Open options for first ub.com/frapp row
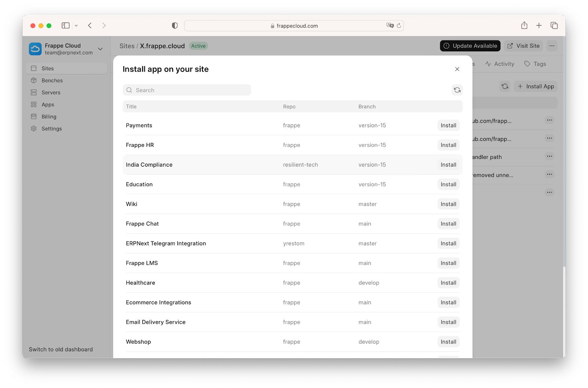588x388 pixels. [x=549, y=120]
